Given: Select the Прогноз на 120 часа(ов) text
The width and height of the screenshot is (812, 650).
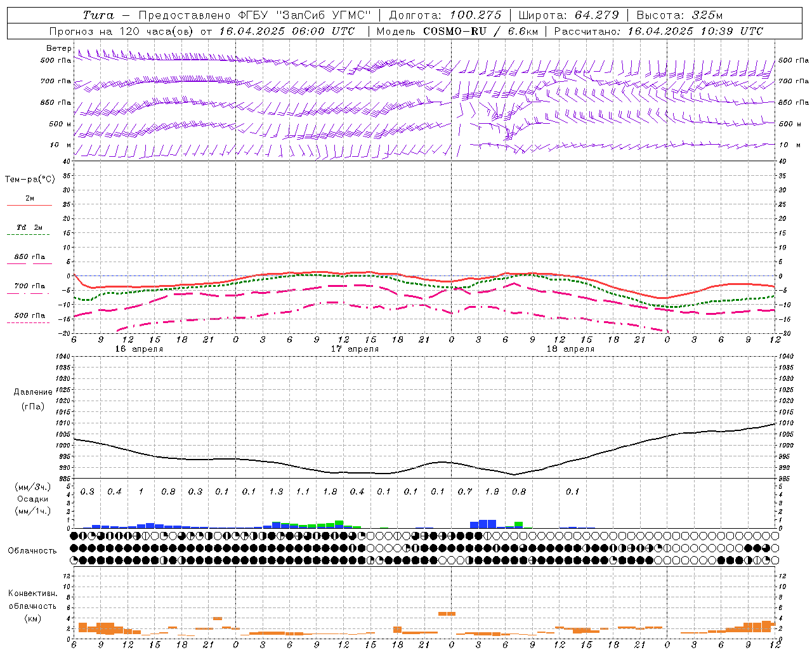Looking at the screenshot, I should [x=122, y=31].
